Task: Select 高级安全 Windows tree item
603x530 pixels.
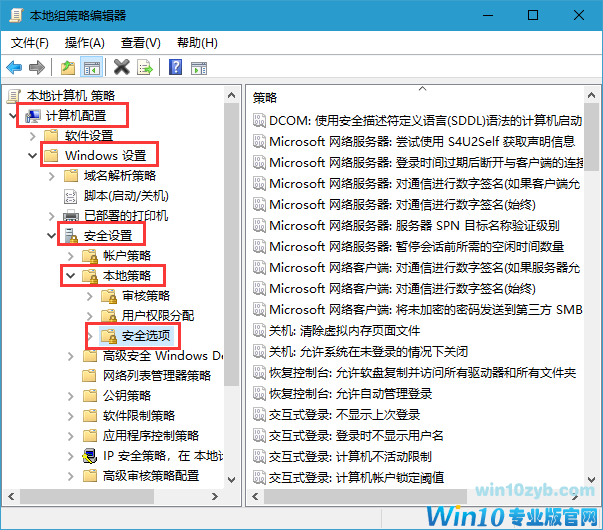Action: coord(163,356)
